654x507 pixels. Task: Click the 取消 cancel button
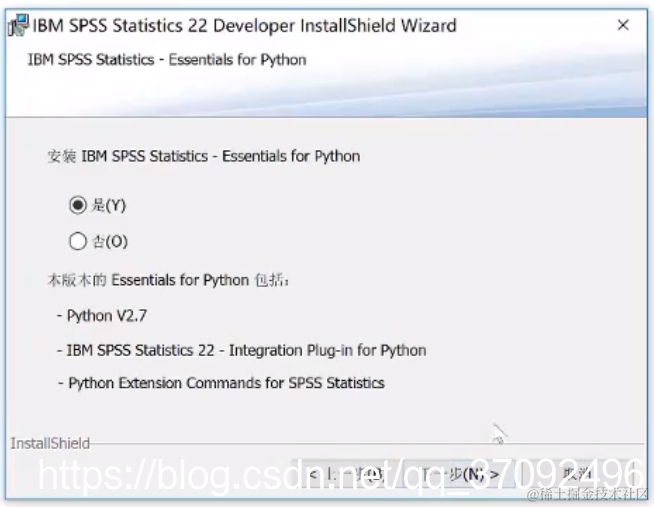(x=578, y=474)
